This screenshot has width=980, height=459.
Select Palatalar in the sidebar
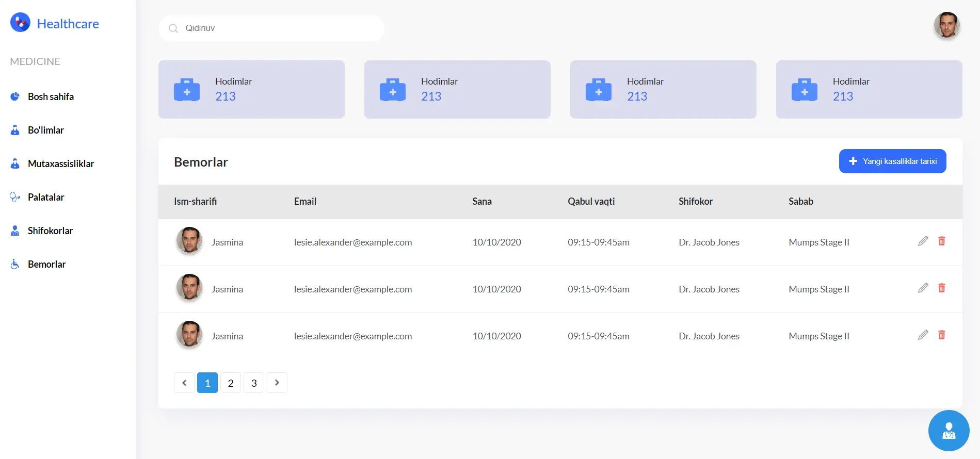tap(46, 197)
